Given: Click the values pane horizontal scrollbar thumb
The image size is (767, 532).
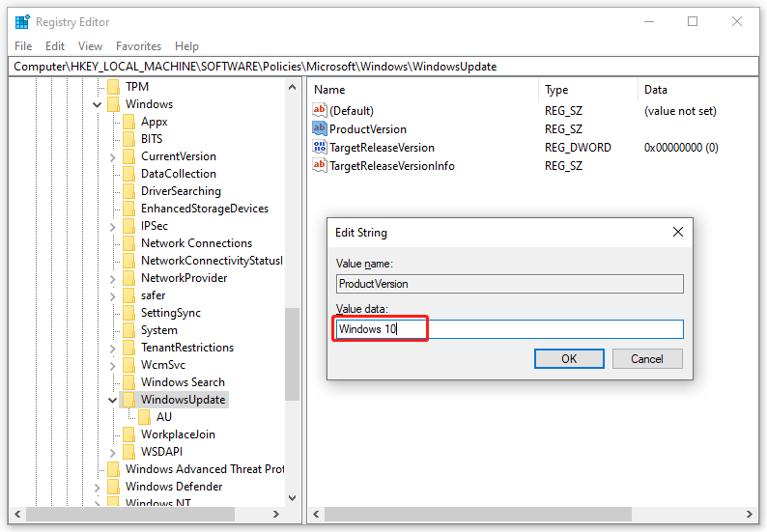Looking at the screenshot, I should pyautogui.click(x=478, y=514).
